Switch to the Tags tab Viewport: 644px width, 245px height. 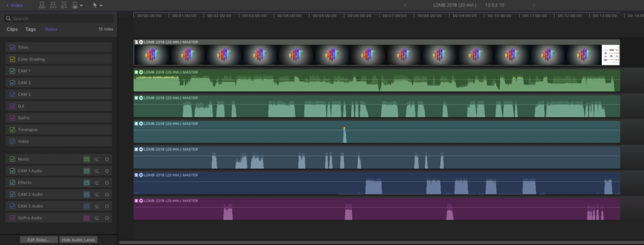click(x=30, y=29)
